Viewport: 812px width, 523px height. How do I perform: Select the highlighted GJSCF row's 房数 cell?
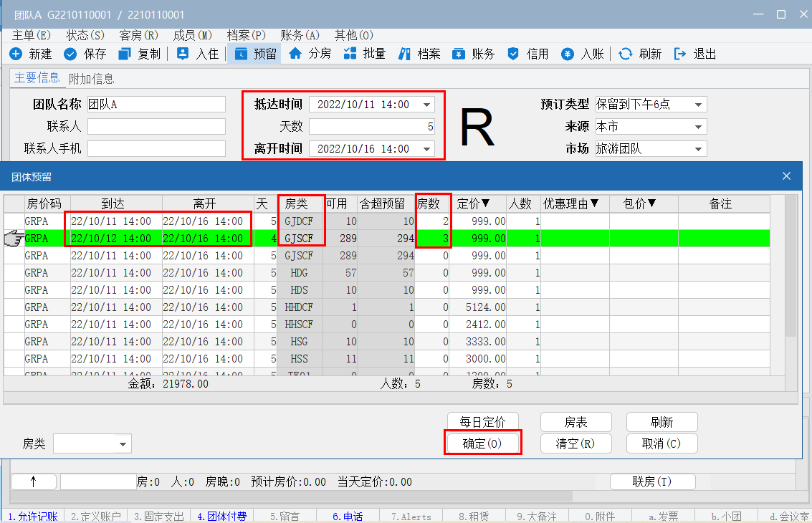[x=433, y=238]
